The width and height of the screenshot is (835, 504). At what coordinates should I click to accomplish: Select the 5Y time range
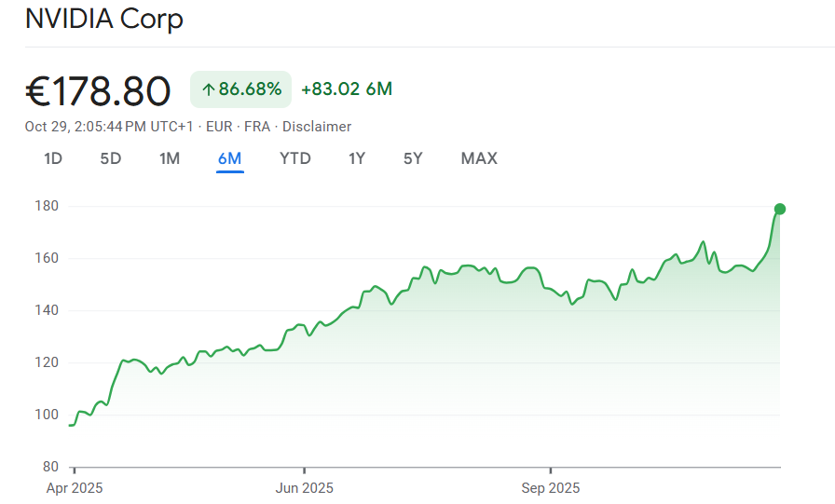click(x=413, y=158)
